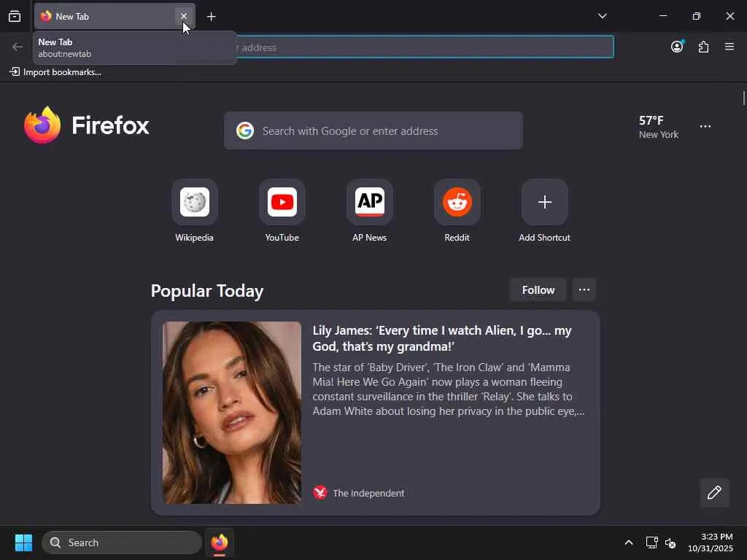747x560 pixels.
Task: Open the 57°F New York weather widget
Action: pos(659,127)
